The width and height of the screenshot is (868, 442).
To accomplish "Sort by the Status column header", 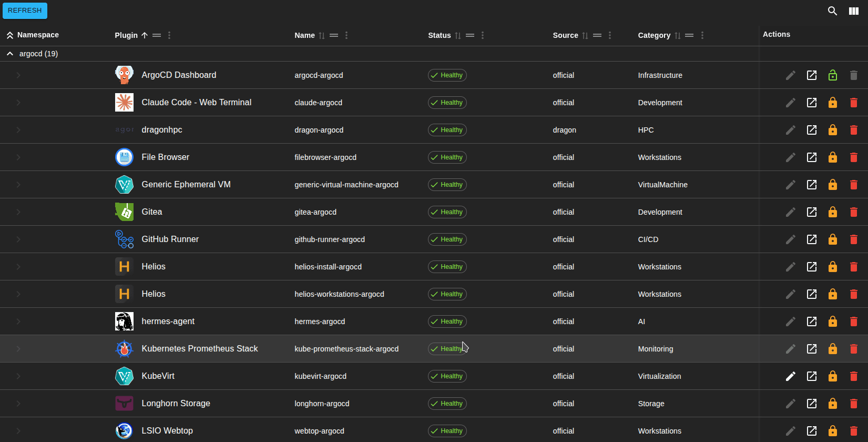I will tap(440, 35).
